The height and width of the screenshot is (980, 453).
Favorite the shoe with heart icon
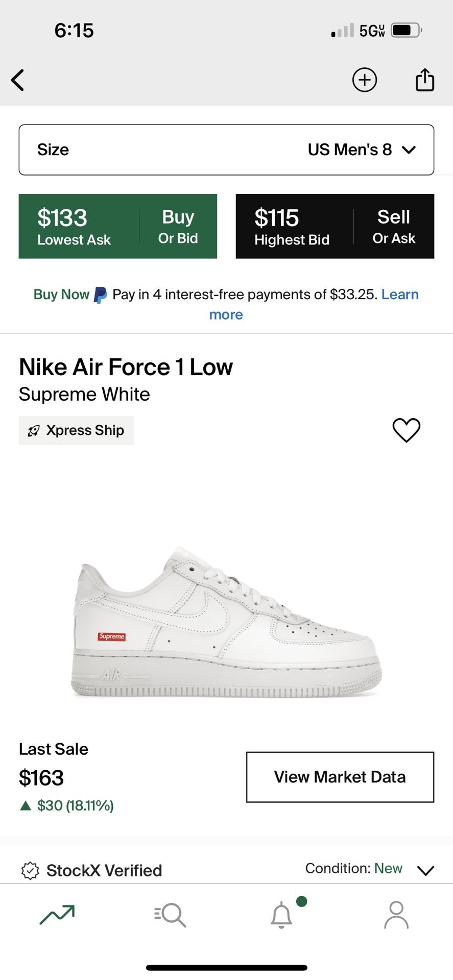pos(406,430)
